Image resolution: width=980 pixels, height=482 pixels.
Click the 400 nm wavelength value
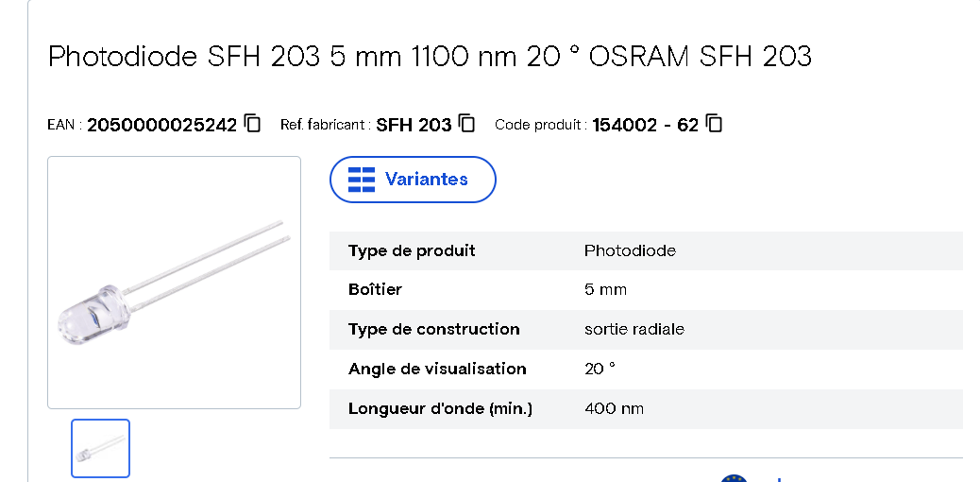[615, 408]
